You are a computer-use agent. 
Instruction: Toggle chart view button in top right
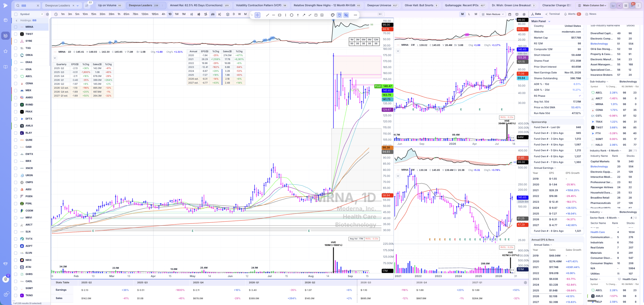click(x=613, y=5)
